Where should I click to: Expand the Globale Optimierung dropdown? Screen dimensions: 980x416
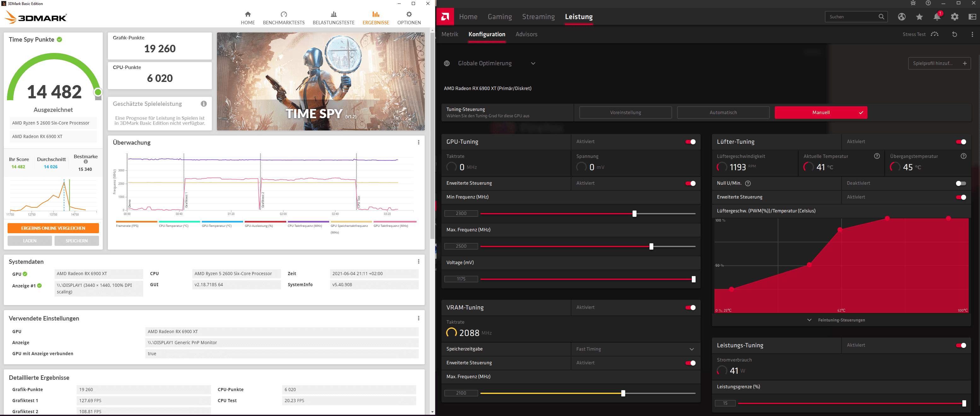533,63
